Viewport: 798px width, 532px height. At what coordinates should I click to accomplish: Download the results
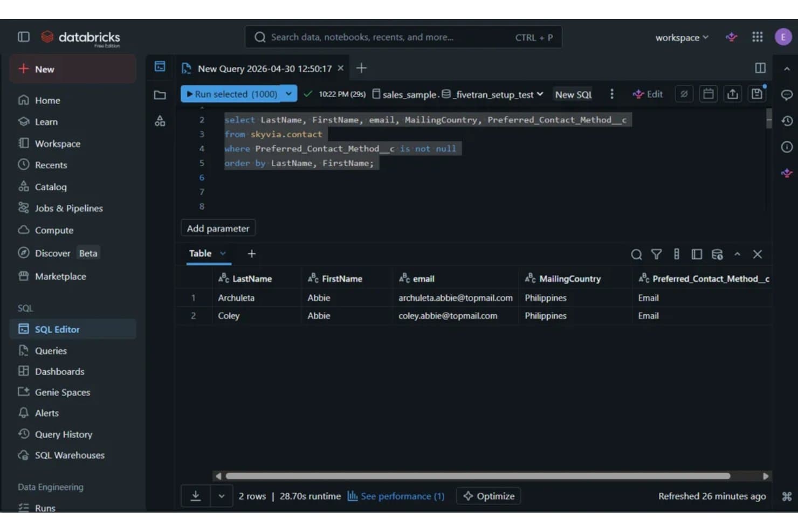[x=196, y=496]
